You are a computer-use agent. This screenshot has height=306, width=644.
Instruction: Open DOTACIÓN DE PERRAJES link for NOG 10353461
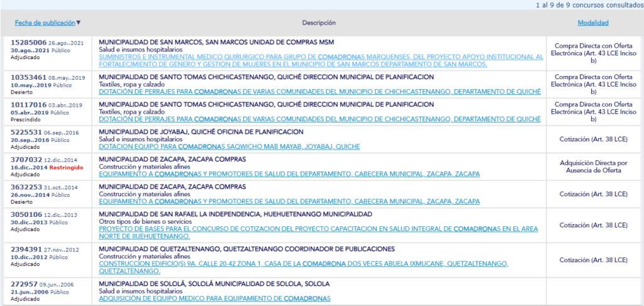click(x=319, y=92)
